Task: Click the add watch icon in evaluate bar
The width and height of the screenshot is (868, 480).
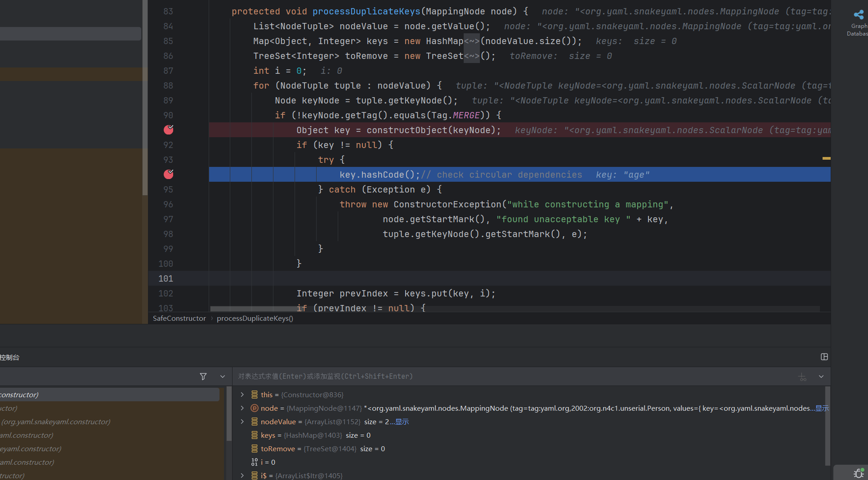Action: pyautogui.click(x=802, y=377)
